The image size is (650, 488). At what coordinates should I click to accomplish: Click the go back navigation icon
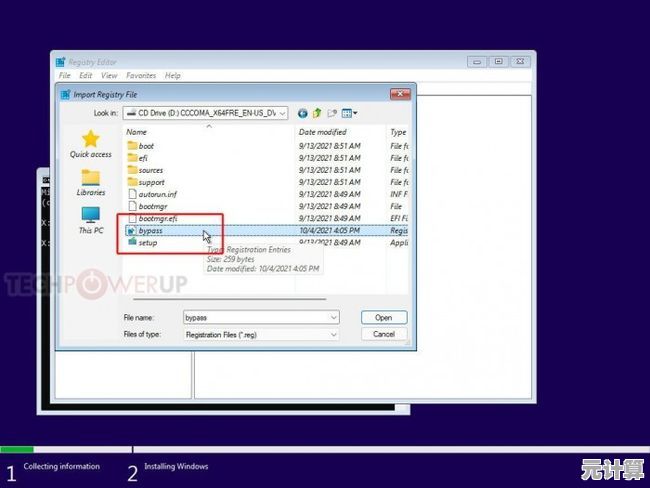303,113
